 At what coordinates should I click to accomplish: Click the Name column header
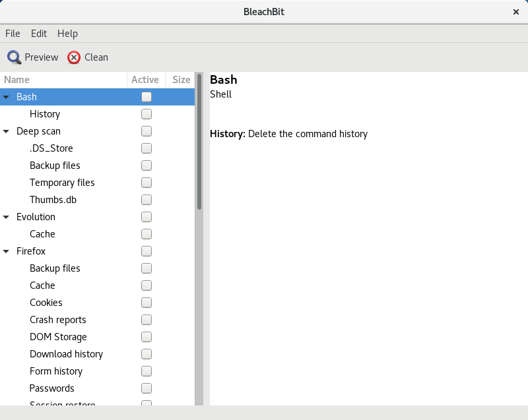tap(63, 80)
